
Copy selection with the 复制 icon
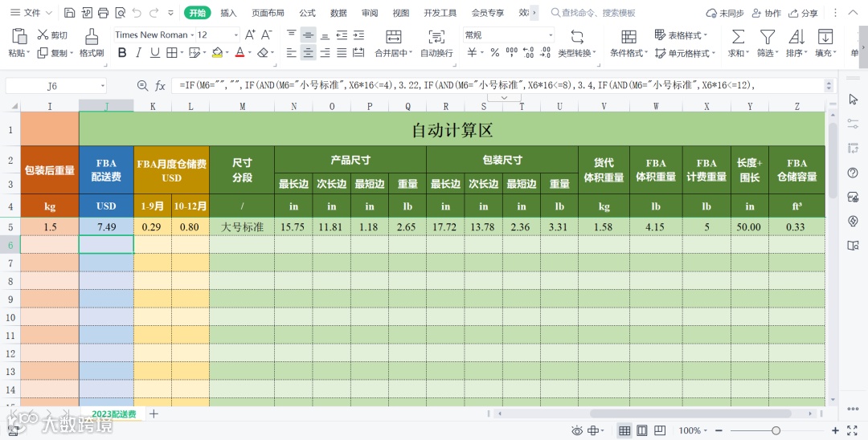point(43,53)
